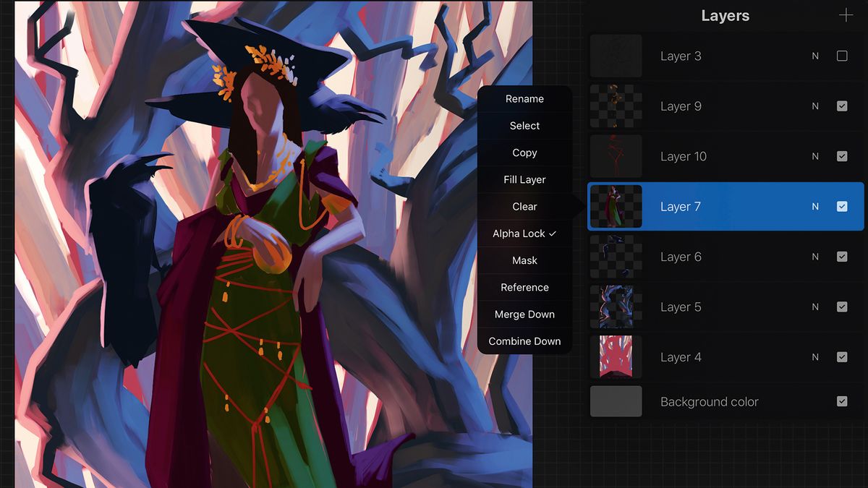Choose Mask from the layer options menu
The image size is (868, 488).
tap(524, 260)
